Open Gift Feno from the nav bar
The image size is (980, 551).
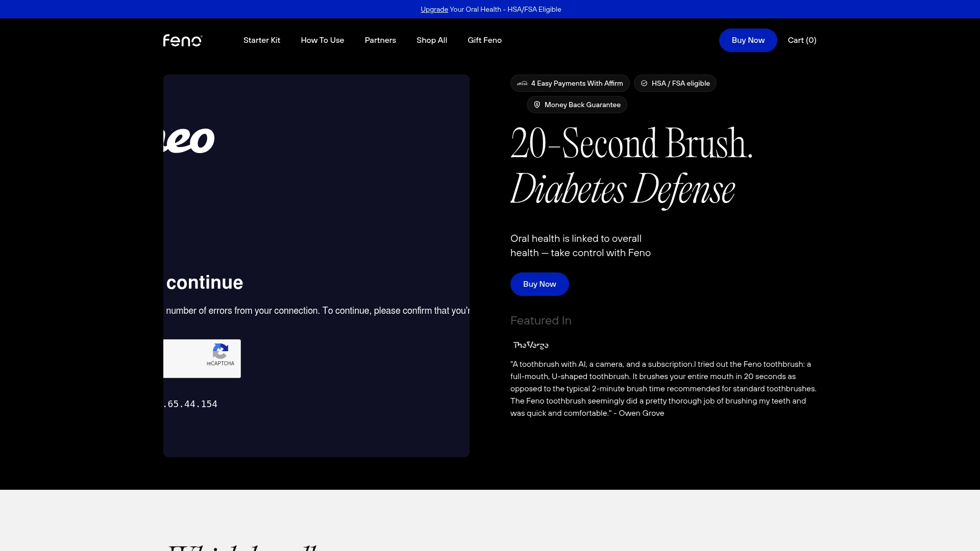pos(484,40)
